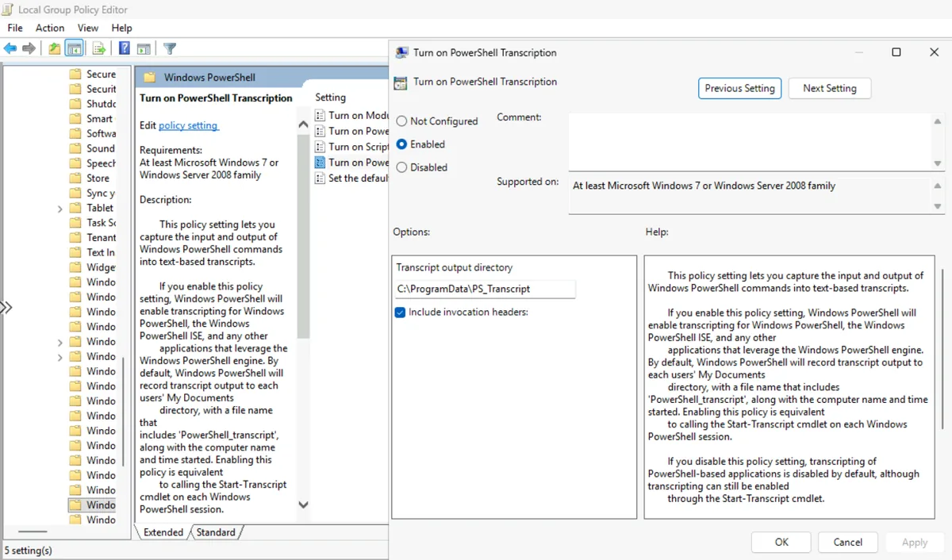952x560 pixels.
Task: Toggle the Show/Hide Console Tree icon
Action: (75, 48)
